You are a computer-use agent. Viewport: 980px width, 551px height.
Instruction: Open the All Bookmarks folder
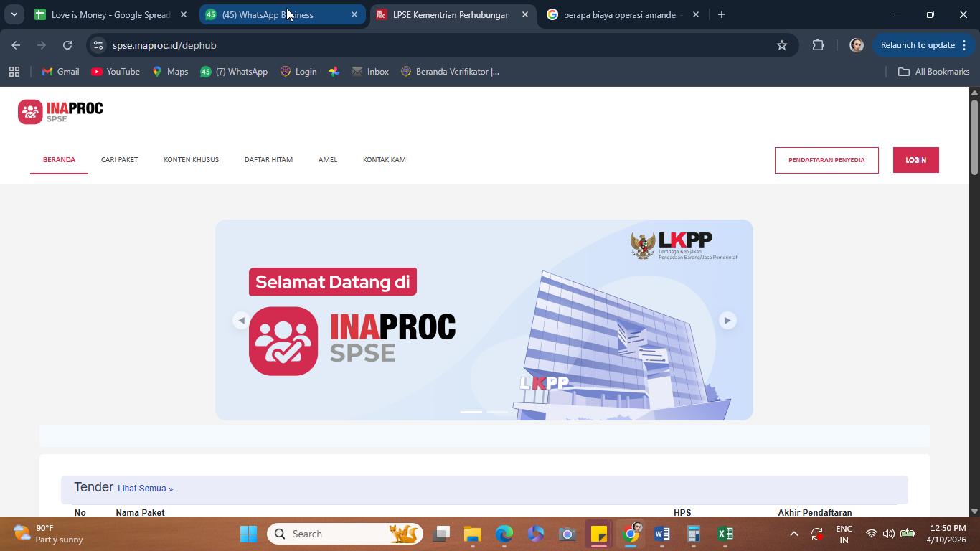tap(934, 72)
